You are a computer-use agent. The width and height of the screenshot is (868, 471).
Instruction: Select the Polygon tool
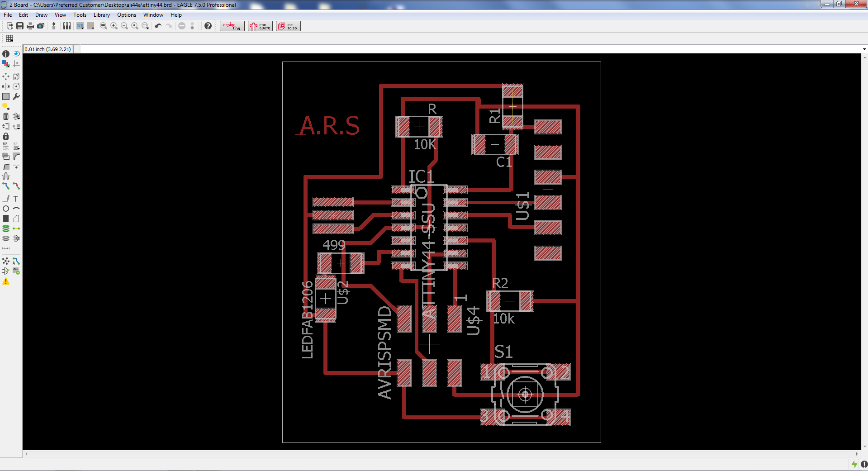coord(16,219)
